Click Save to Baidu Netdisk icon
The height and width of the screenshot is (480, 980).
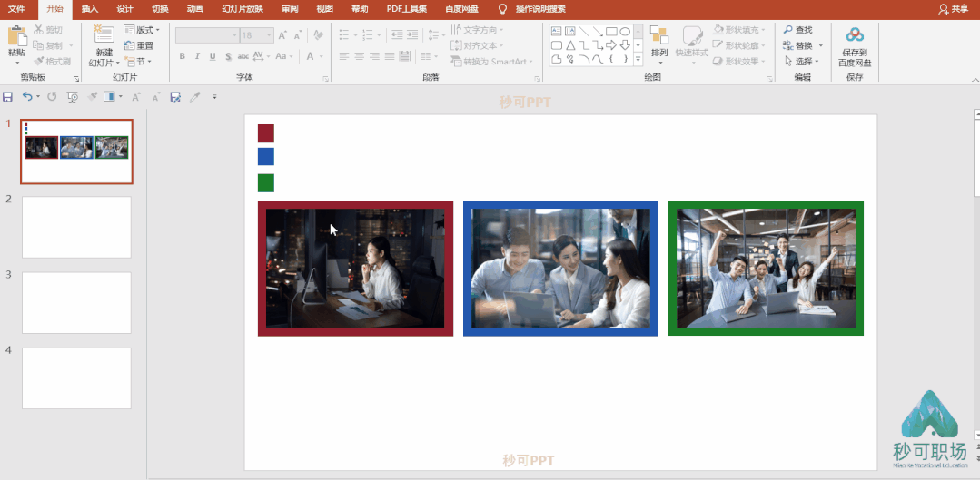855,35
